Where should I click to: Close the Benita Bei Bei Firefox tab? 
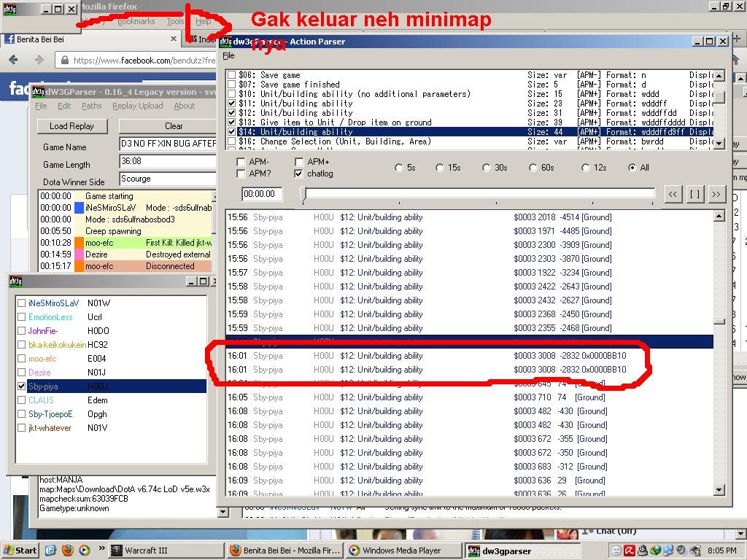[x=174, y=39]
